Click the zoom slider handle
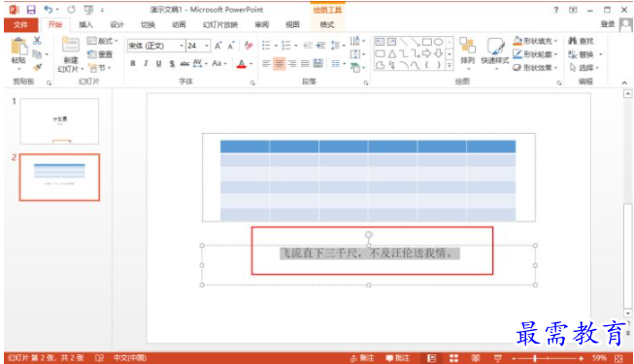The image size is (634, 364). click(x=535, y=358)
